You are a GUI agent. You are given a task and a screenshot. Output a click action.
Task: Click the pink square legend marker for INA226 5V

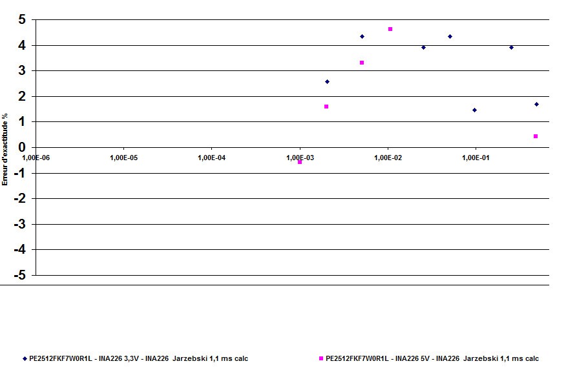click(x=321, y=358)
